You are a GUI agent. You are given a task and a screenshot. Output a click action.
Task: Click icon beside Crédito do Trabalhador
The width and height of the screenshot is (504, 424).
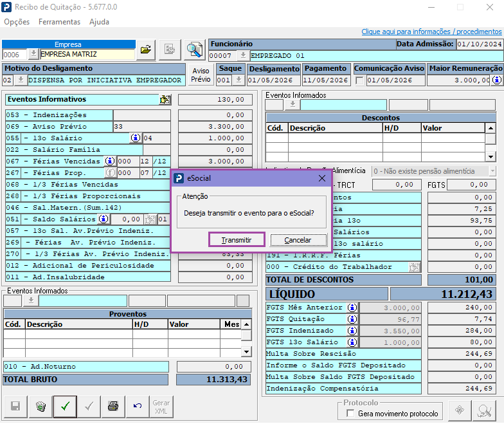point(414,266)
